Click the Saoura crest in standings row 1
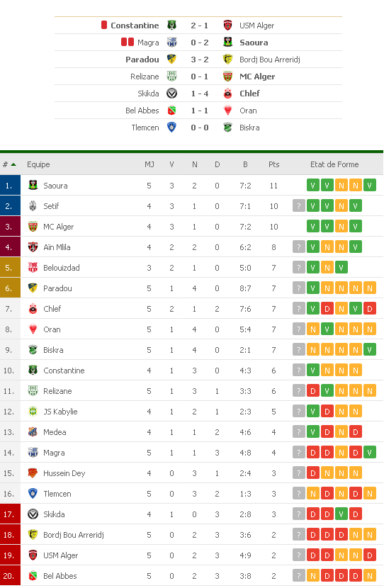Screen dimensions: 384x588 [33, 185]
